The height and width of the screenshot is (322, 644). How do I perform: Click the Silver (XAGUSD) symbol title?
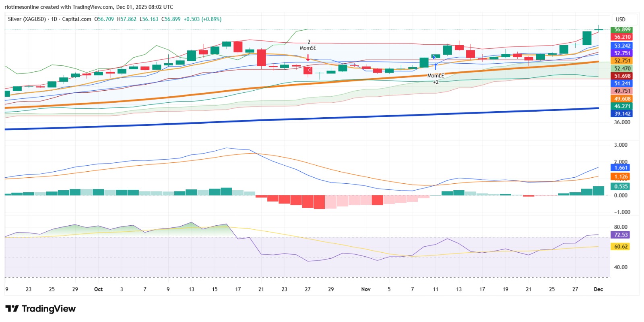pyautogui.click(x=27, y=19)
